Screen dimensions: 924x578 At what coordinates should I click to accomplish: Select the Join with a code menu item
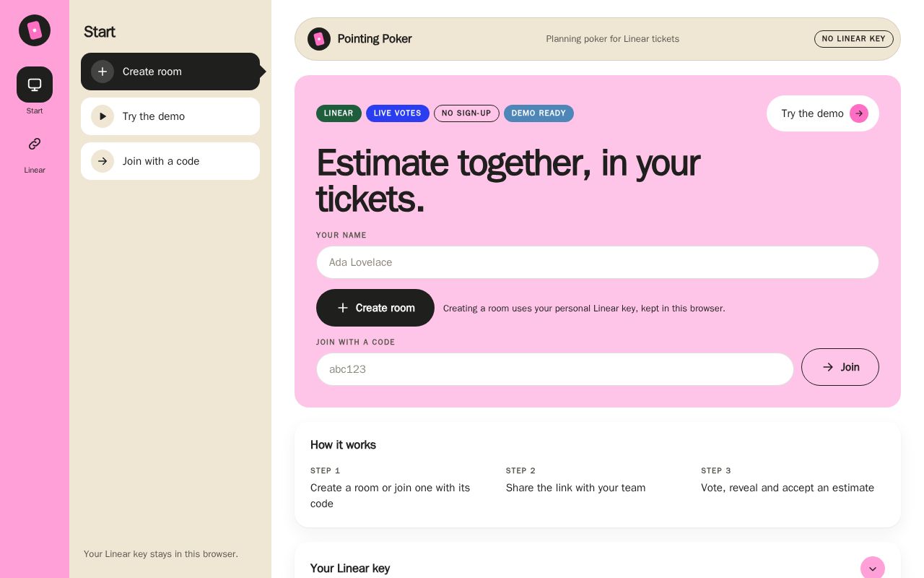click(x=170, y=161)
